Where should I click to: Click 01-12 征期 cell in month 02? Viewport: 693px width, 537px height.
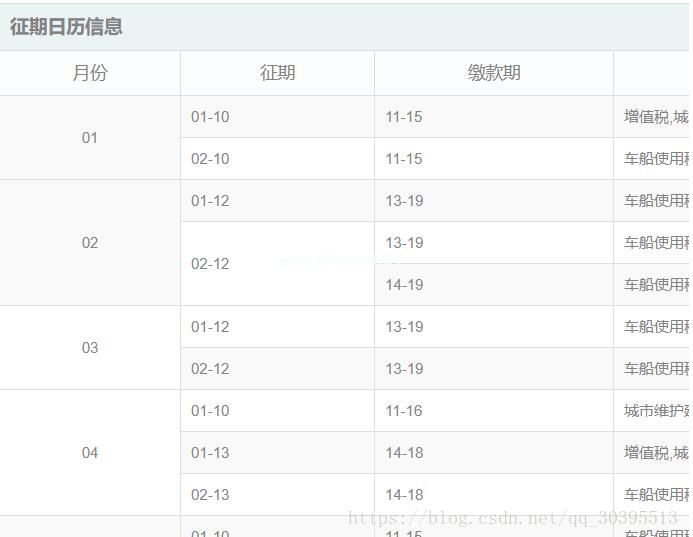(210, 201)
